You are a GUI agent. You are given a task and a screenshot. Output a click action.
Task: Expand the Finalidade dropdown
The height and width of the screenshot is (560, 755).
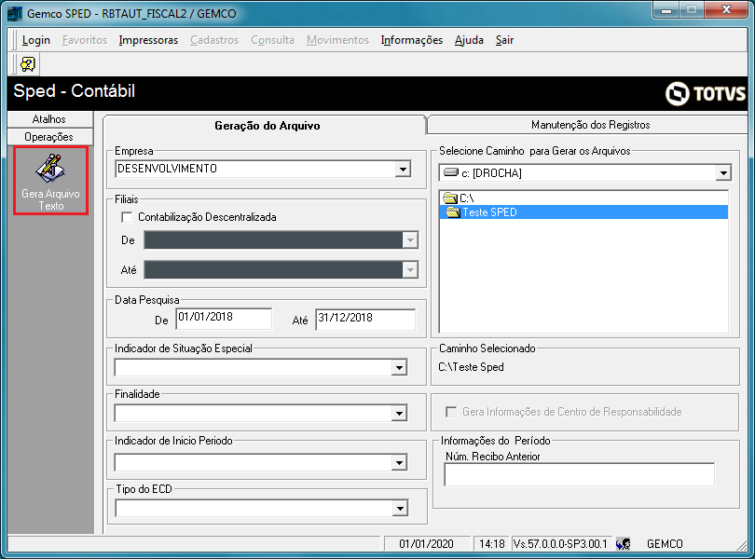[399, 413]
